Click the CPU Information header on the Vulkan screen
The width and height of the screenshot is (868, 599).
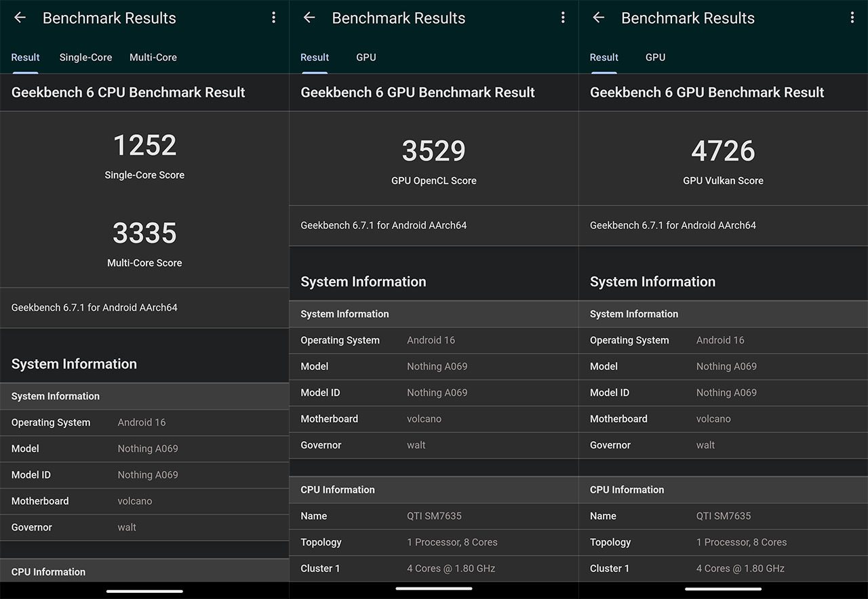724,490
